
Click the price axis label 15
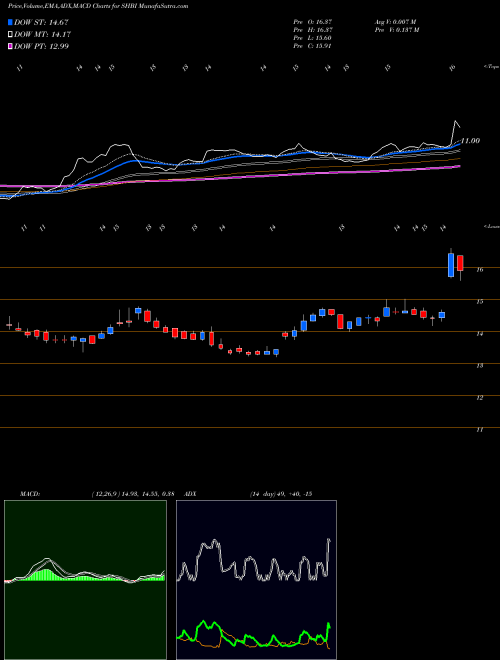pos(479,302)
